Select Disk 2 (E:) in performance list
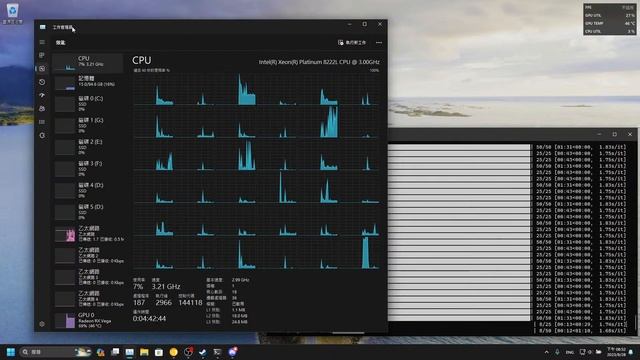The height and width of the screenshot is (360, 640). [88, 147]
